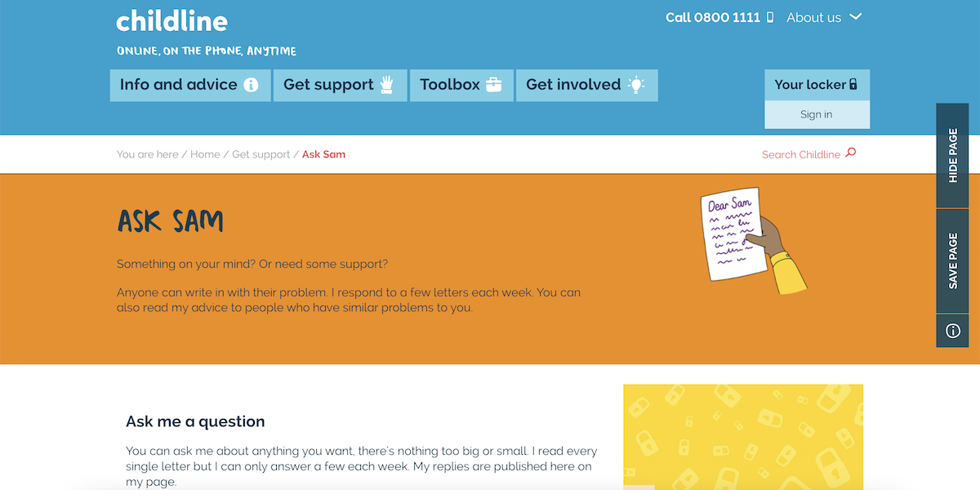980x490 pixels.
Task: Click the Sign in button
Action: pos(817,114)
